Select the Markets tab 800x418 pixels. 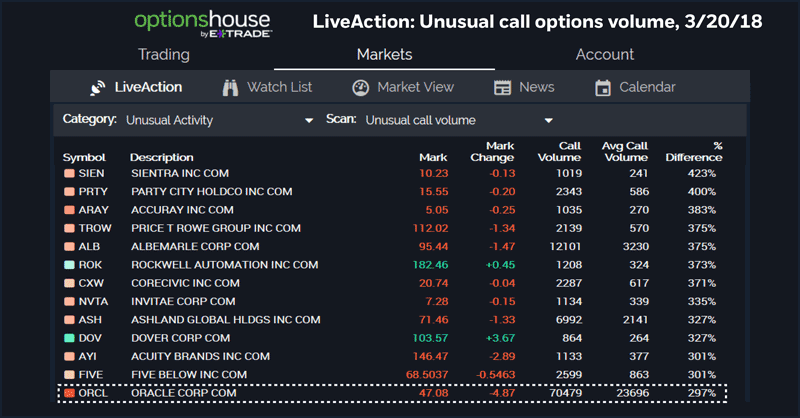(x=385, y=54)
